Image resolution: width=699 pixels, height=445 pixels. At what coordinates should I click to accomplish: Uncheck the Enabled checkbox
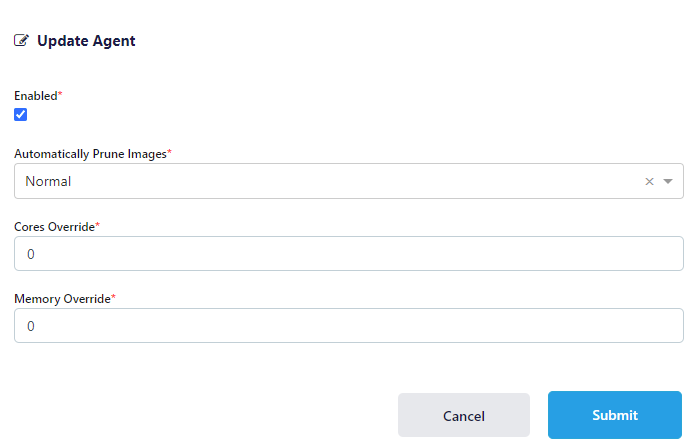pos(21,115)
